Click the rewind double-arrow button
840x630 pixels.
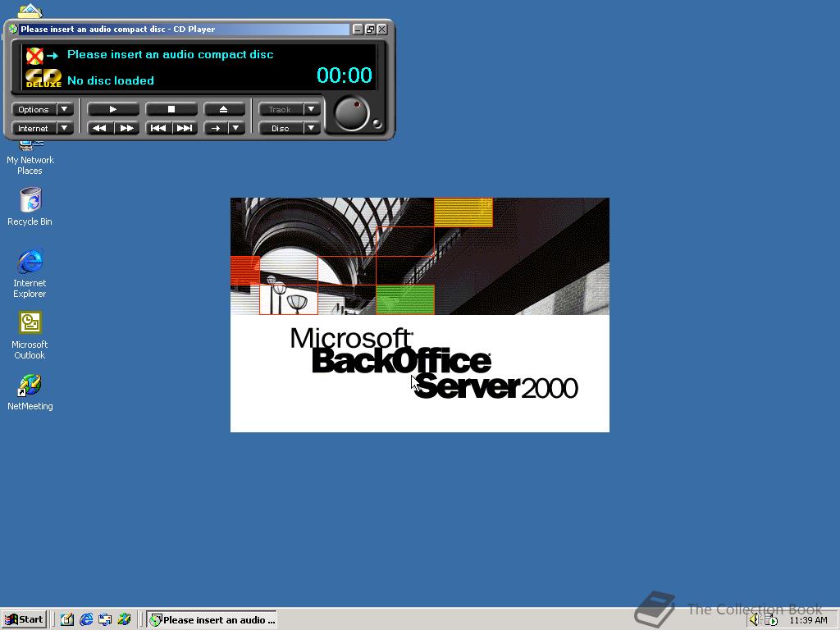(99, 128)
